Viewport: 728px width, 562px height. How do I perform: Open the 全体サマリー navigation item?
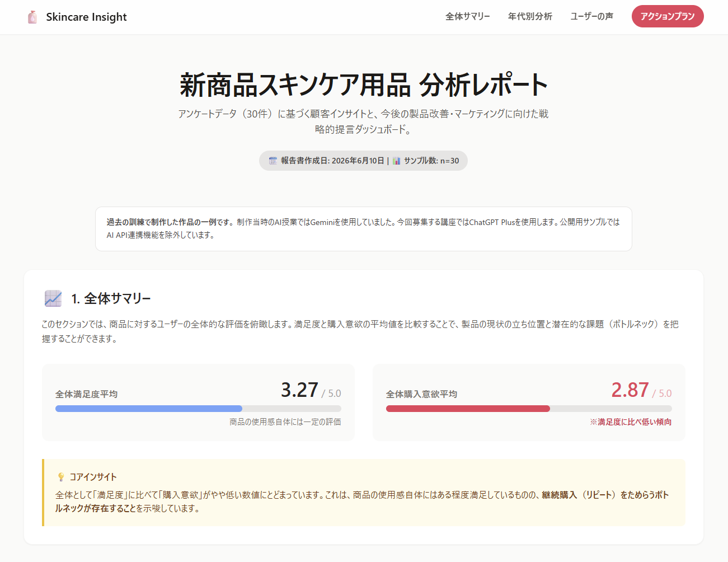pos(468,17)
